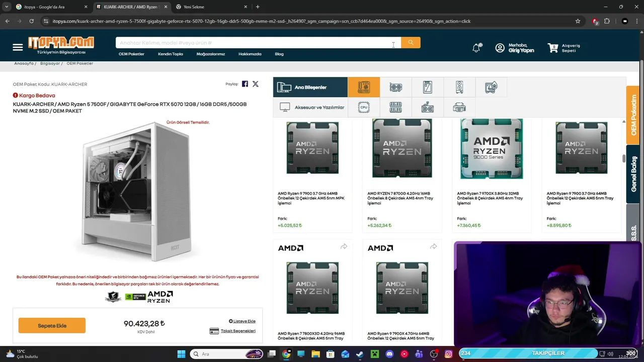Open the Mağazalarımız menu

(x=211, y=54)
